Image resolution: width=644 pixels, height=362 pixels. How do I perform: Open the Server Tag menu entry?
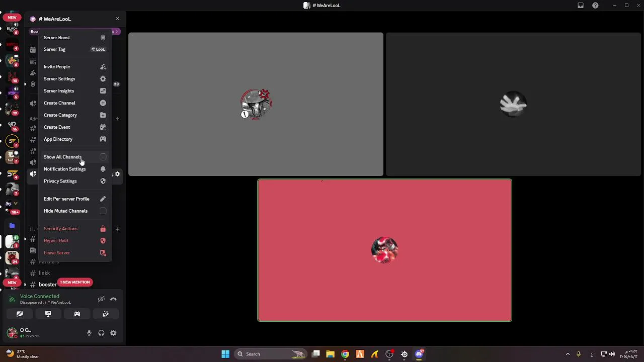pyautogui.click(x=74, y=49)
